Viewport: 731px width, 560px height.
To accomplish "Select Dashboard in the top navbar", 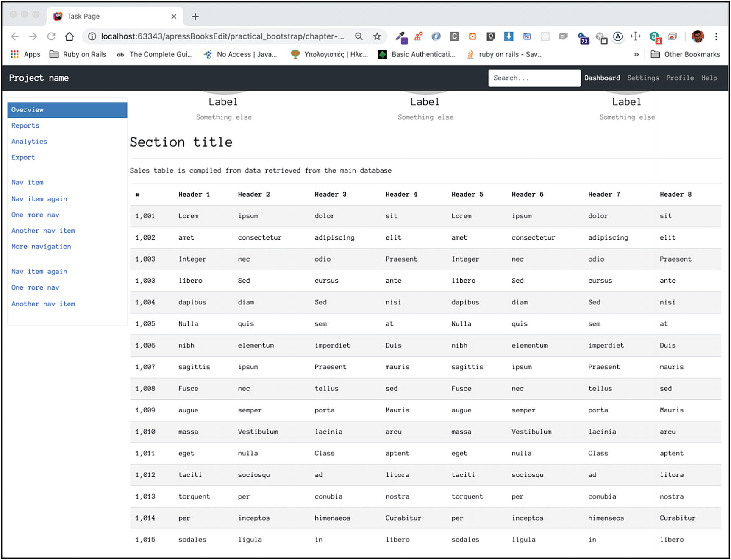I will tap(602, 78).
